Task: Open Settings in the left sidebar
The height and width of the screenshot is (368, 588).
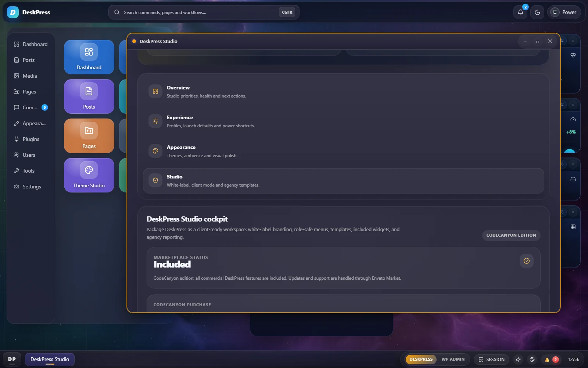Action: (x=31, y=187)
